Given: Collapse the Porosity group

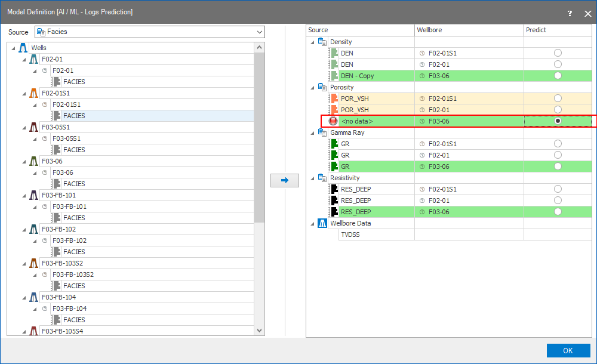Looking at the screenshot, I should coord(312,87).
